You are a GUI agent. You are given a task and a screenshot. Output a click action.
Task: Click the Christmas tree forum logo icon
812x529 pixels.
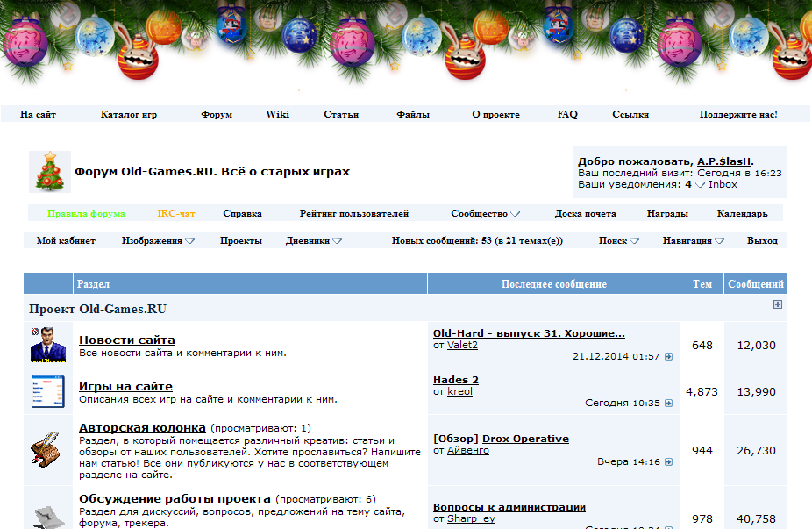(50, 171)
